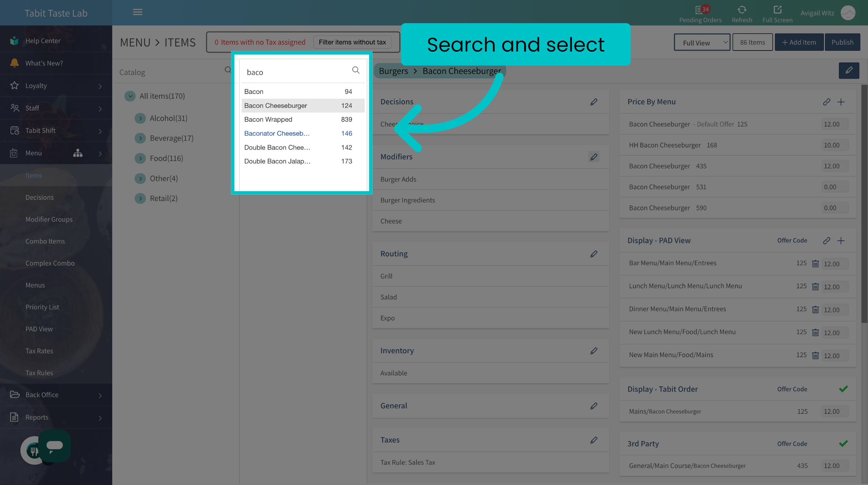Viewport: 868px width, 485px height.
Task: Expand the Alcohol(31) category
Action: click(x=140, y=118)
